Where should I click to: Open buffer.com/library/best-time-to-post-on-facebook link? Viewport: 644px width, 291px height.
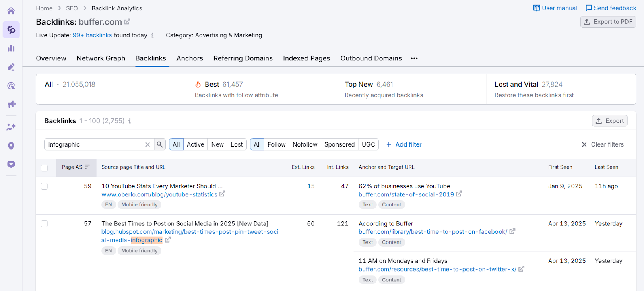433,232
